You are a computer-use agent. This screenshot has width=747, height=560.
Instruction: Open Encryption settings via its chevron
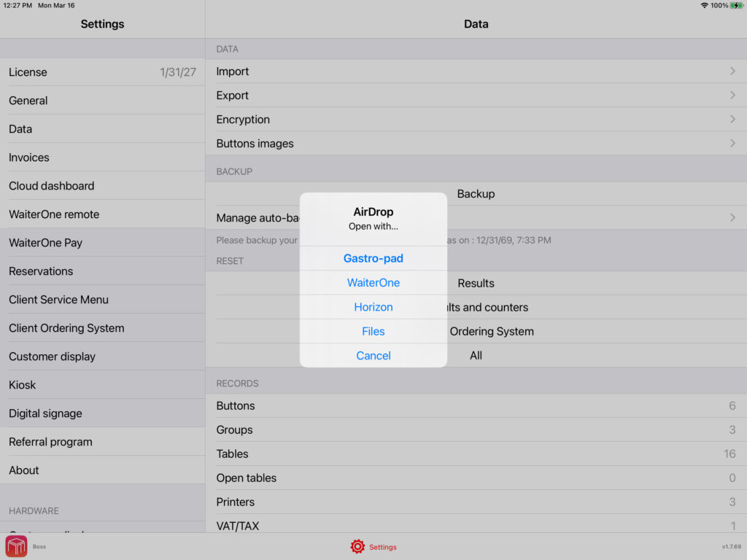point(732,120)
